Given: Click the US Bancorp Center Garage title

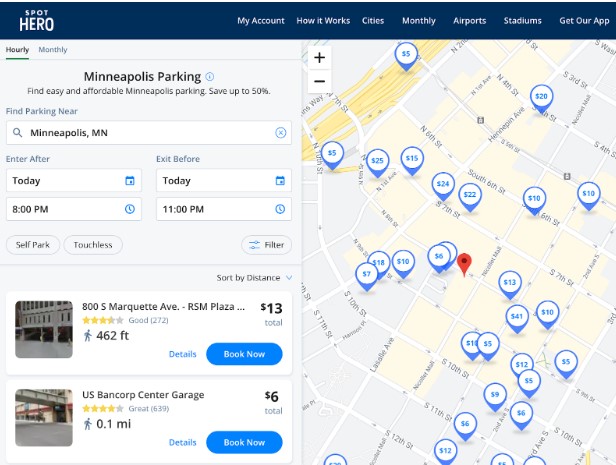Looking at the screenshot, I should [x=143, y=395].
